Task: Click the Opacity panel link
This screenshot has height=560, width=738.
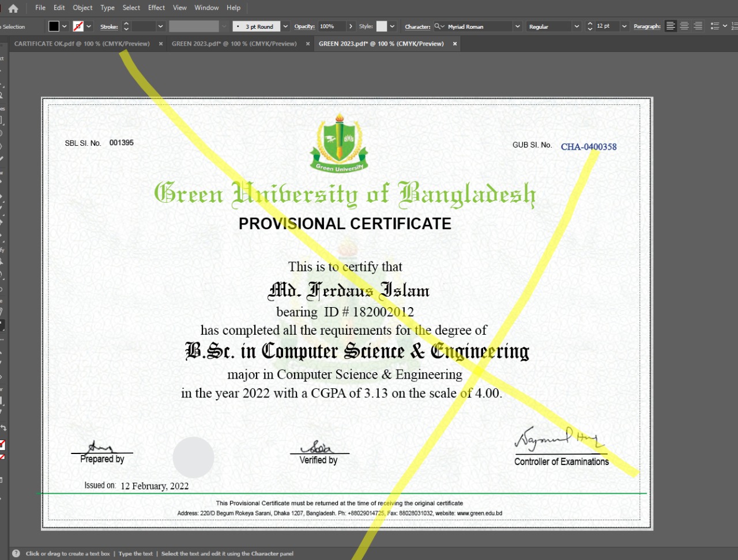Action: (x=304, y=27)
